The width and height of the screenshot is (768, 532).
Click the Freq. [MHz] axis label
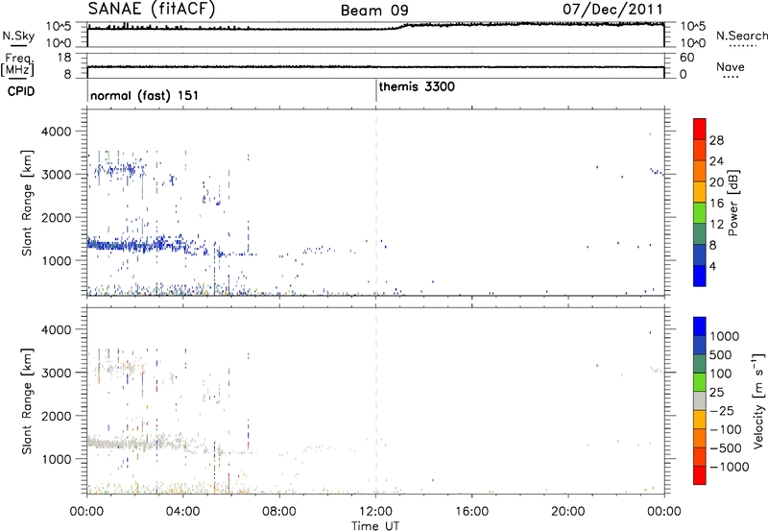[x=17, y=64]
